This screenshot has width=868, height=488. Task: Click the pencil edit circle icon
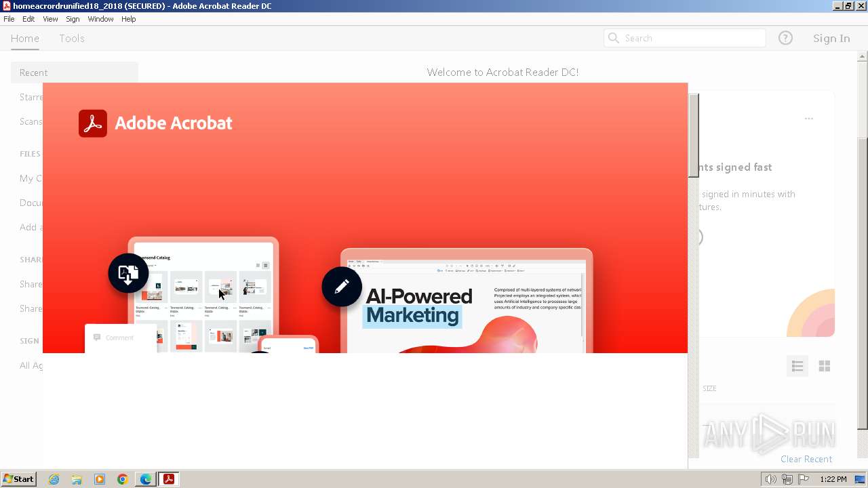(342, 287)
